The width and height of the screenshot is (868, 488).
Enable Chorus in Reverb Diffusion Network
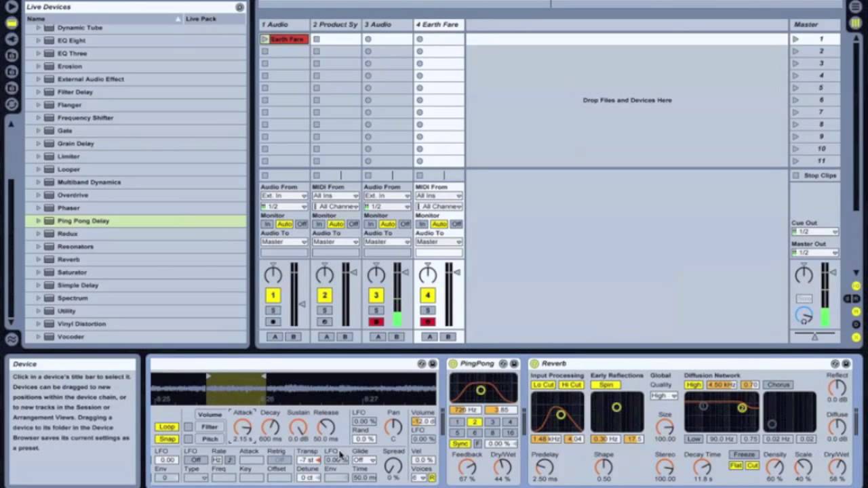[x=778, y=385]
